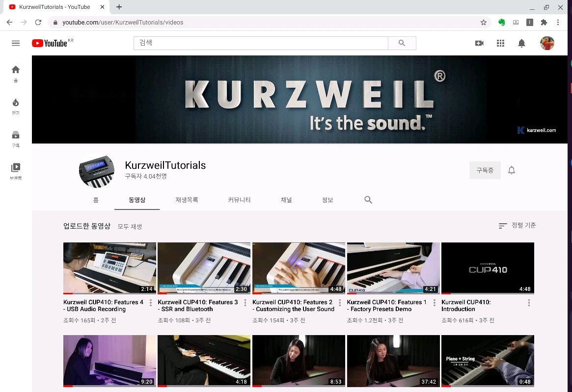Open Features 1 Factory Presets Demo title

coord(387,306)
